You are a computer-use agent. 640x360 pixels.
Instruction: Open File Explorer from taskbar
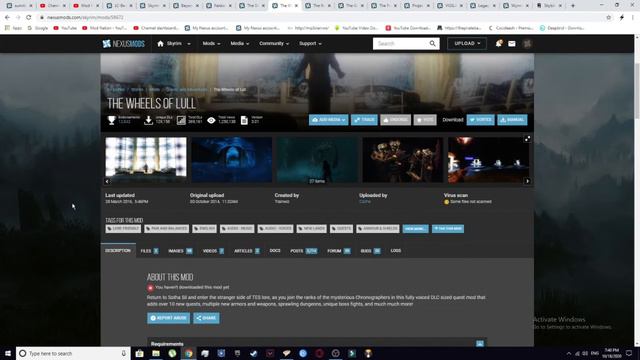(156, 353)
